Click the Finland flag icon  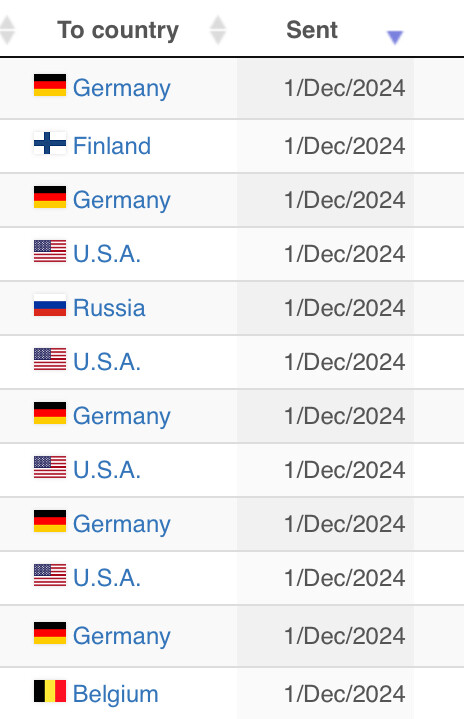pyautogui.click(x=50, y=143)
